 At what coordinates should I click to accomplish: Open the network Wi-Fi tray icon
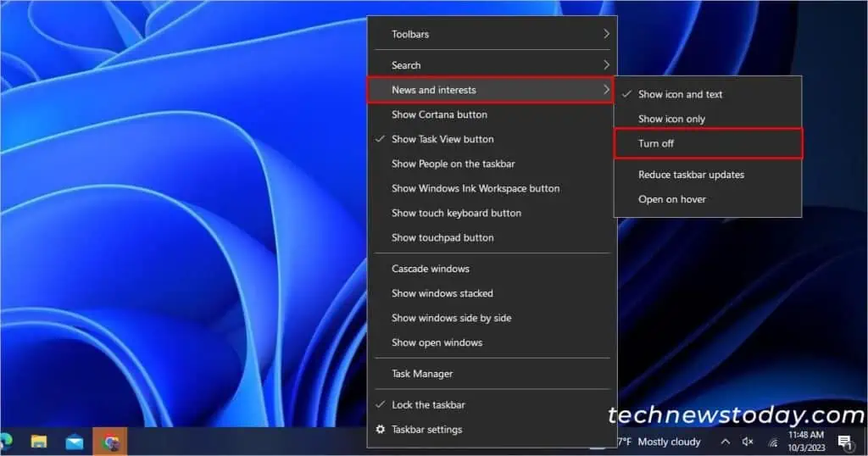point(772,442)
